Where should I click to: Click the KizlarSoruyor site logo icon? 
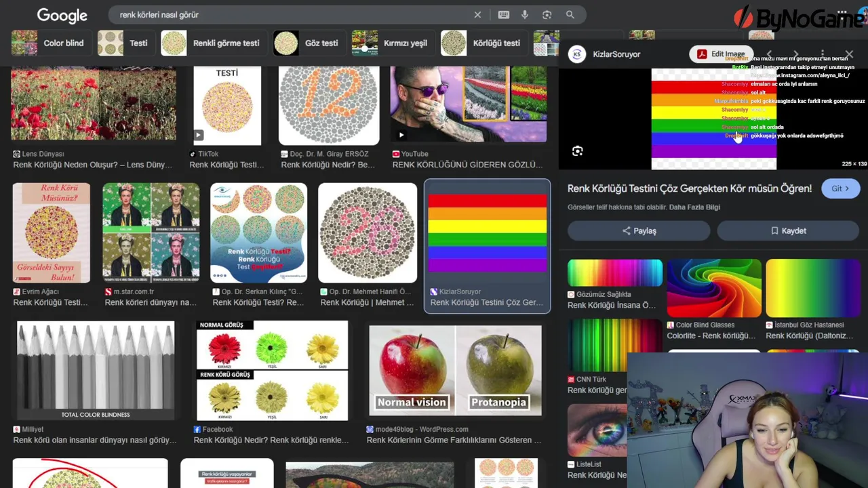tap(577, 54)
